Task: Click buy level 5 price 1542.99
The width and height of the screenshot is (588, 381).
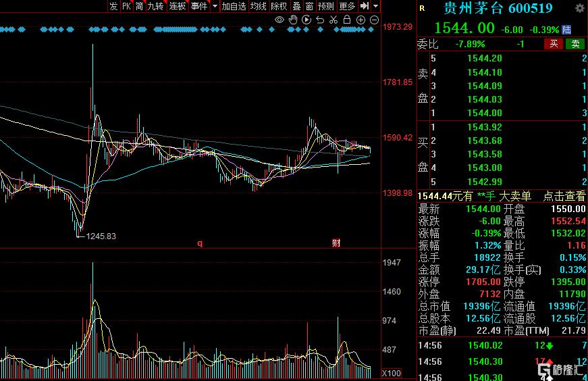Action: [x=484, y=182]
